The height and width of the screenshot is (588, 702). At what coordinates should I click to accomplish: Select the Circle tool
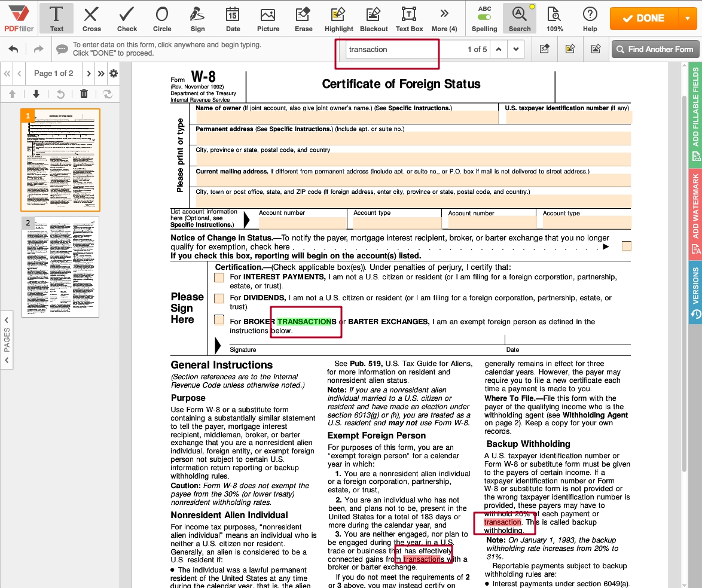pyautogui.click(x=162, y=19)
